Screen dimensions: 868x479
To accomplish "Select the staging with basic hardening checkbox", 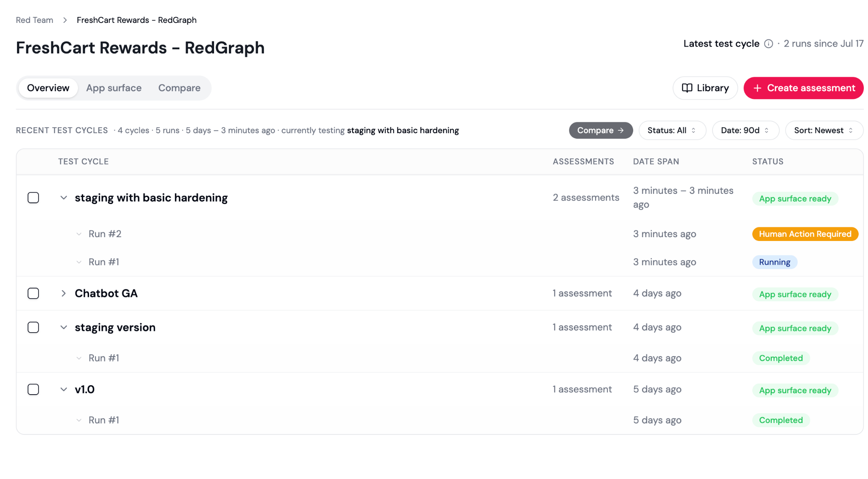I will (33, 198).
